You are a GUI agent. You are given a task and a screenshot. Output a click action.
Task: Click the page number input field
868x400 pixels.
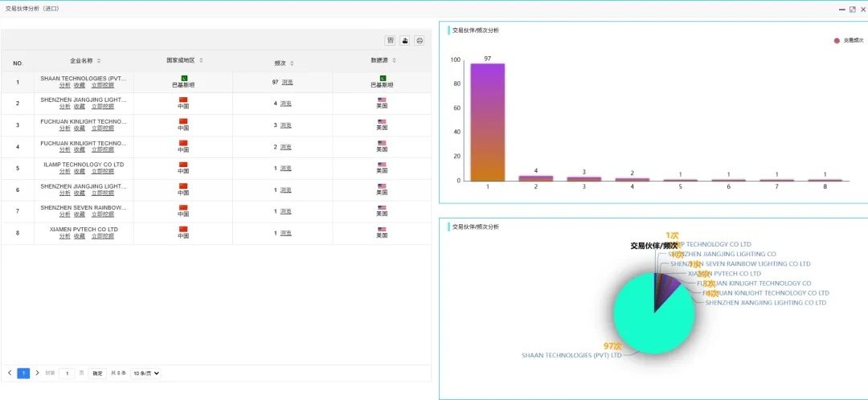pos(67,373)
